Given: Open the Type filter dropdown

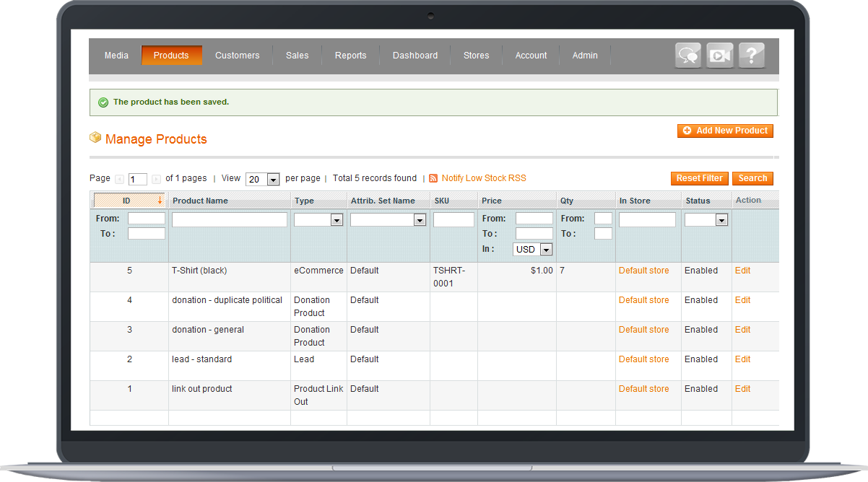Looking at the screenshot, I should click(x=318, y=219).
